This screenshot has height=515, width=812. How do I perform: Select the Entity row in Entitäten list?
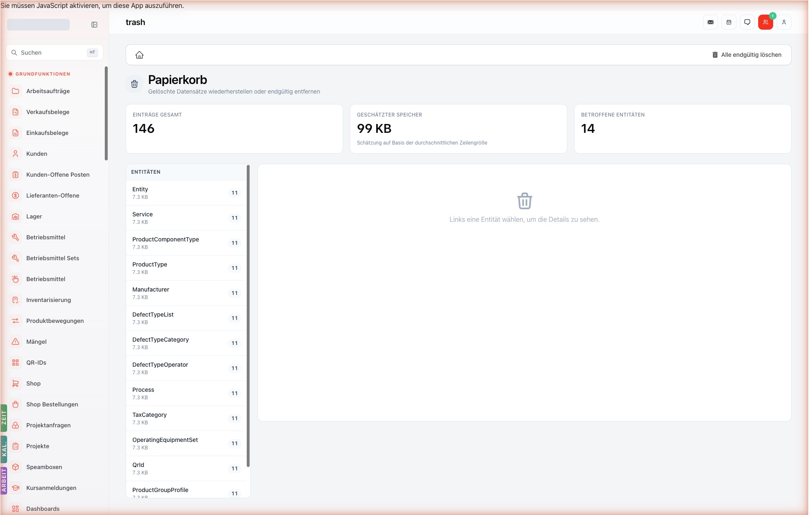coord(186,193)
